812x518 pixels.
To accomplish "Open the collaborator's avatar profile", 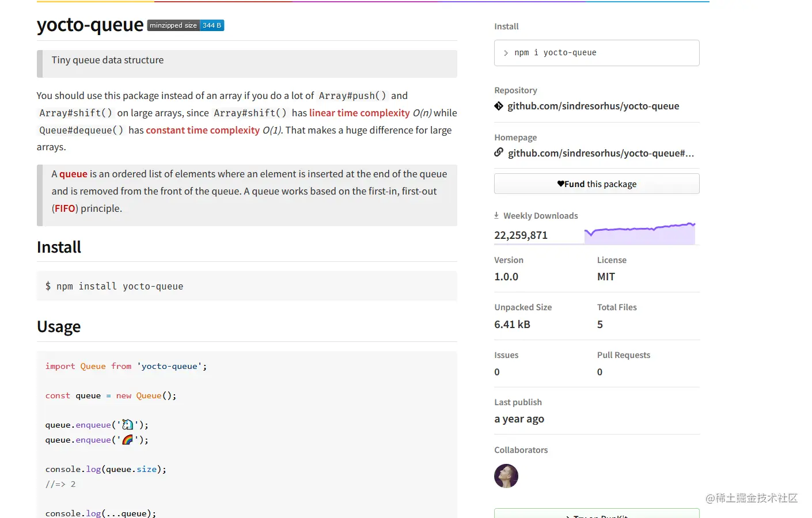I will (x=506, y=476).
